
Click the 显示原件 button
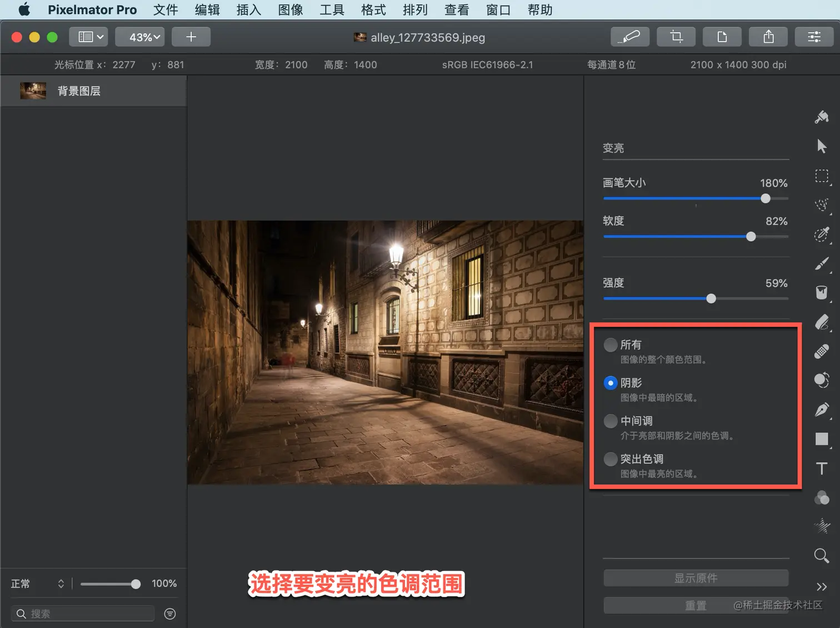coord(696,578)
